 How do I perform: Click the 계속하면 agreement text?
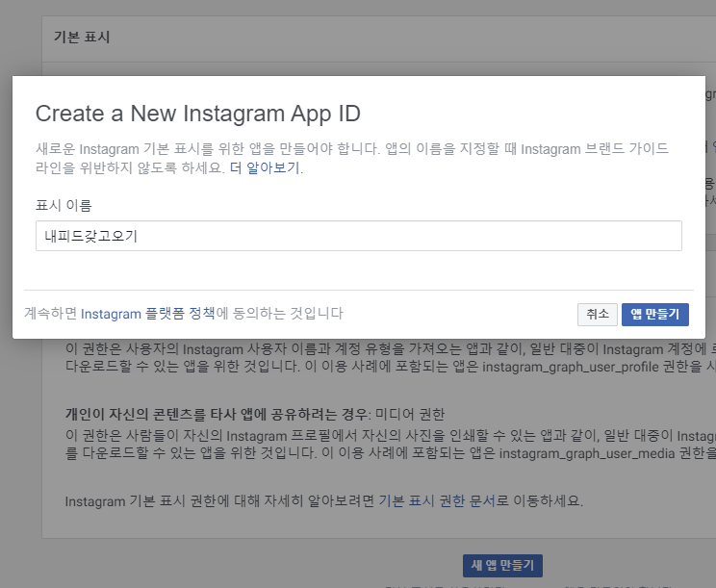184,314
